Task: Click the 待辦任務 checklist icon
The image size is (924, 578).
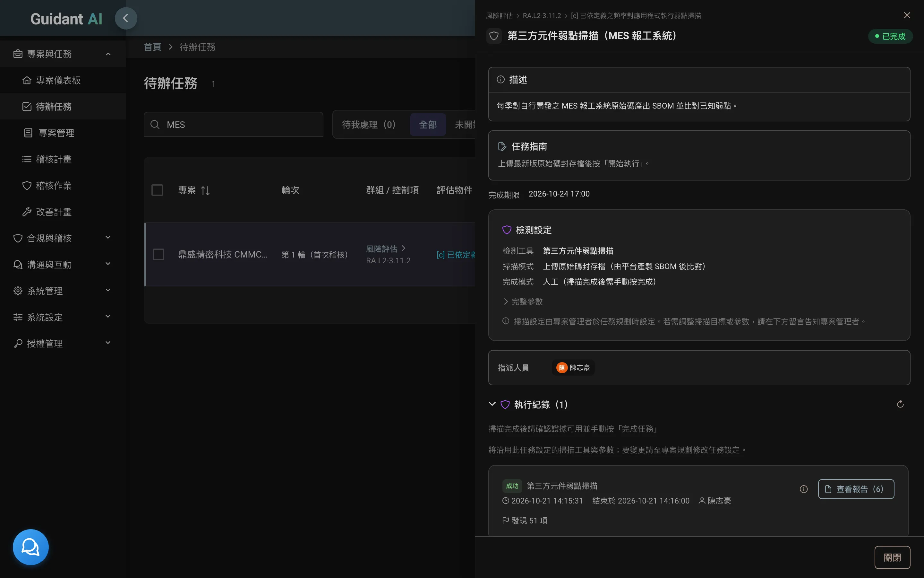Action: [x=27, y=107]
